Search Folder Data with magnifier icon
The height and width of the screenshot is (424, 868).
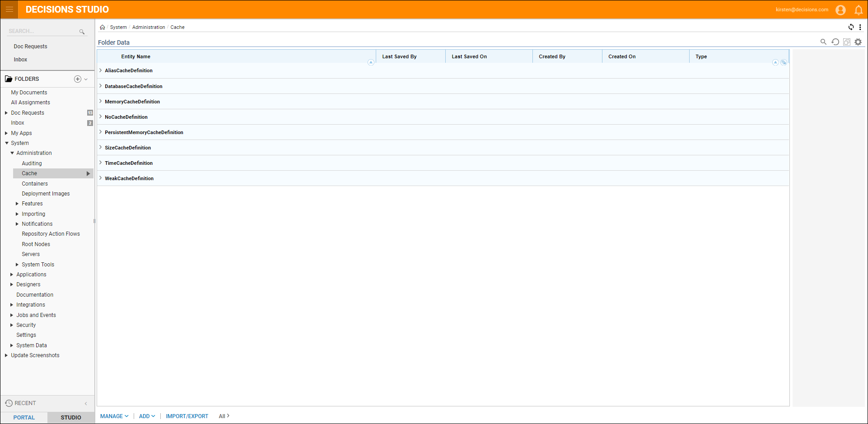(823, 42)
